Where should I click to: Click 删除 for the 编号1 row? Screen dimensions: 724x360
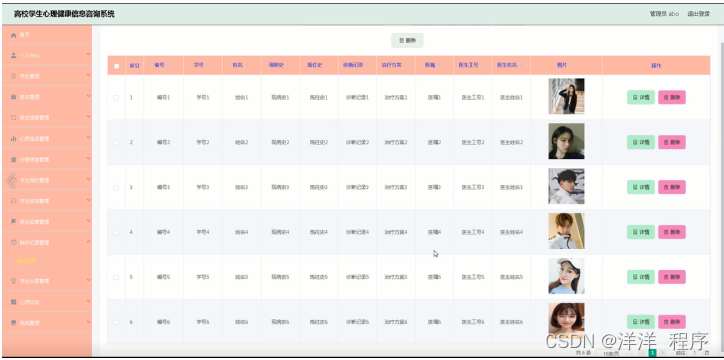point(672,97)
